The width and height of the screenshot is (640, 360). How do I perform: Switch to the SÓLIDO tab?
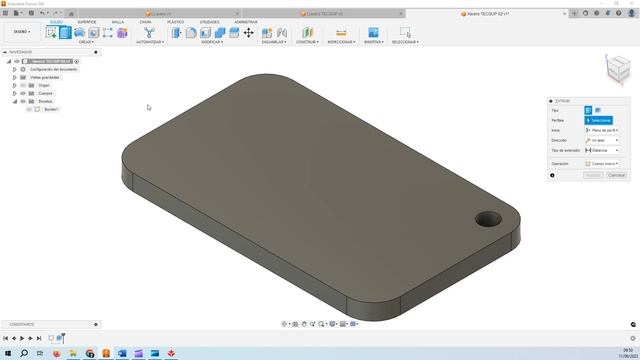[56, 22]
